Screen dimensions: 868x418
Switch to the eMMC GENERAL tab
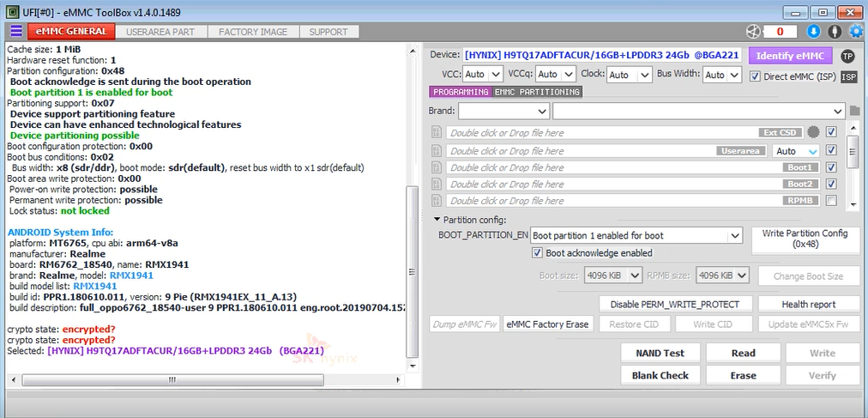pyautogui.click(x=71, y=31)
